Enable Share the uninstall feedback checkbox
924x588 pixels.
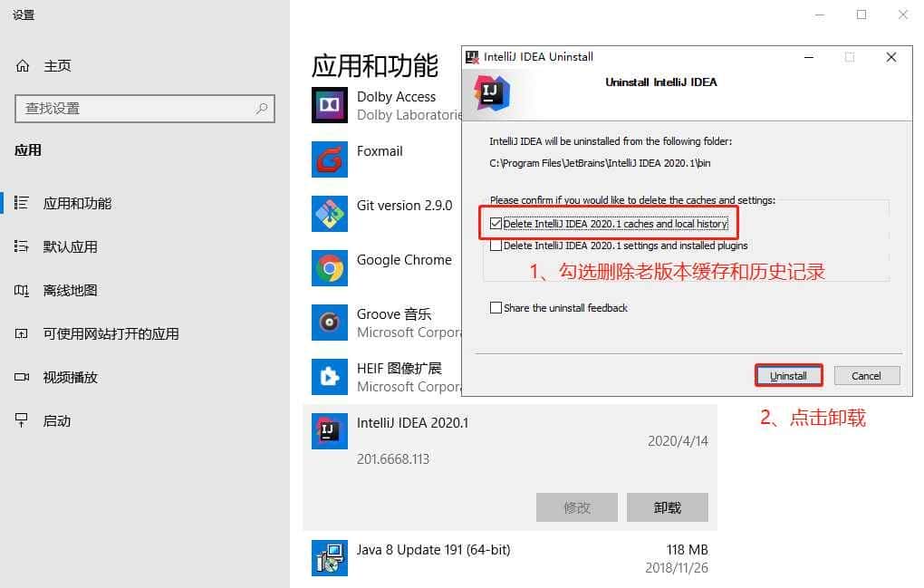[496, 308]
